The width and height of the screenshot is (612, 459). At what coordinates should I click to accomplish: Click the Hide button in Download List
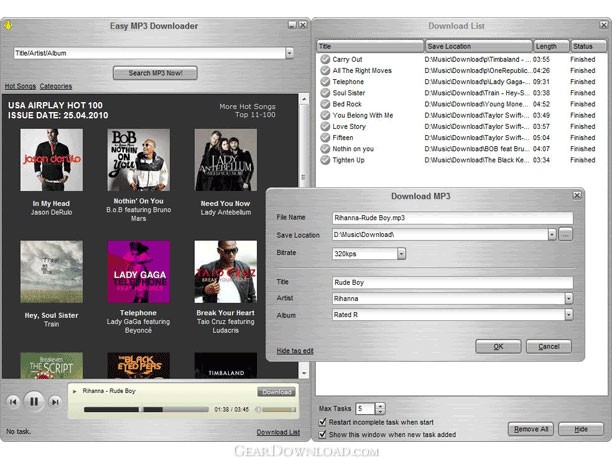point(581,429)
